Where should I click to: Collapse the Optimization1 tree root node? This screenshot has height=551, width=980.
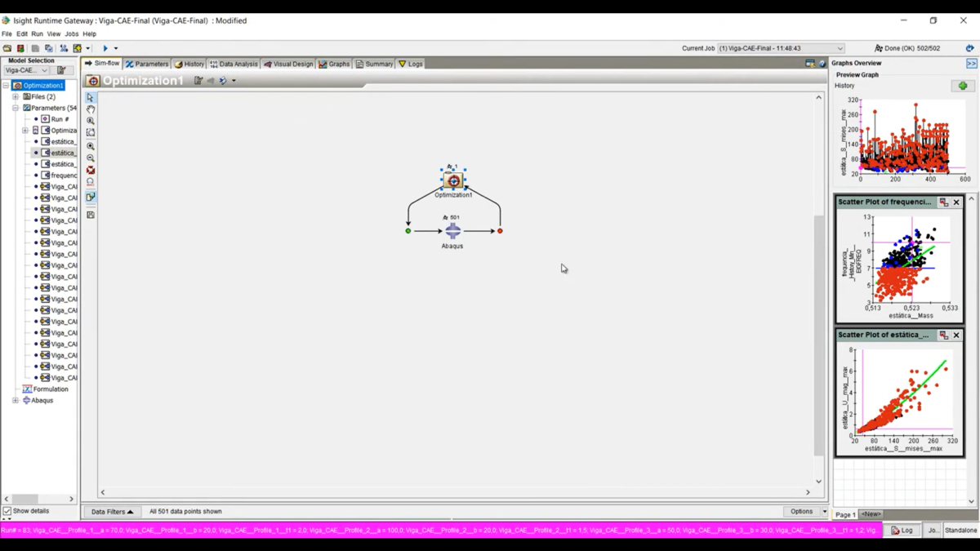[x=6, y=86]
